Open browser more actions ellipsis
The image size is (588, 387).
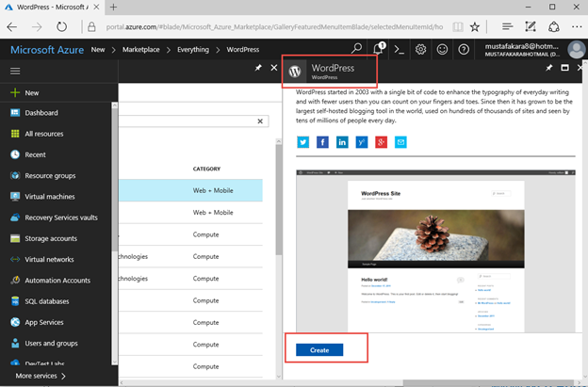click(577, 26)
